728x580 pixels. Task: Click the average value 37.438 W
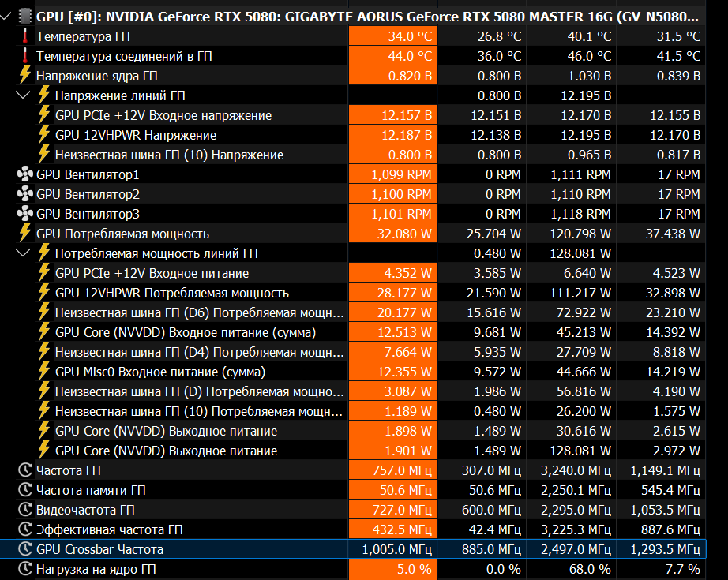pyautogui.click(x=673, y=234)
